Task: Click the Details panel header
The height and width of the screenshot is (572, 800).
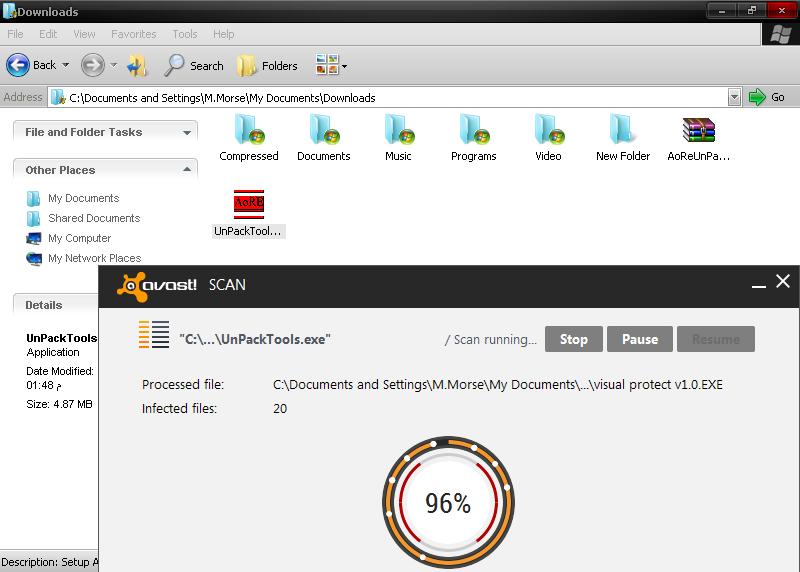Action: click(56, 305)
